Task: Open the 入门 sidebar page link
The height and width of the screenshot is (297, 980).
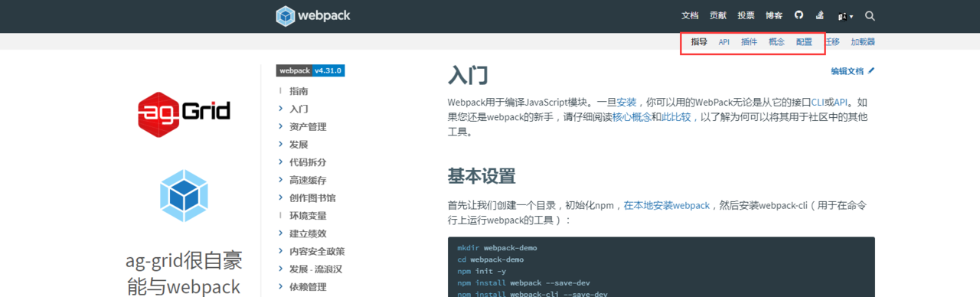Action: click(299, 109)
